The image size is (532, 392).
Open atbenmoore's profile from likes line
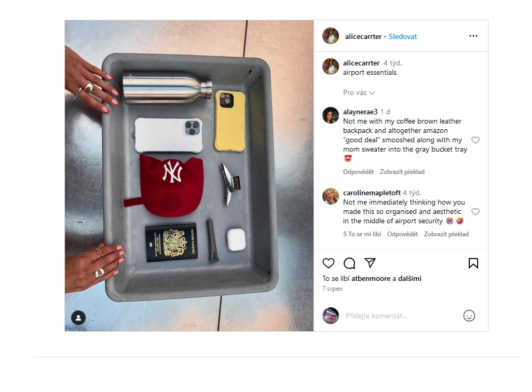[x=371, y=279]
